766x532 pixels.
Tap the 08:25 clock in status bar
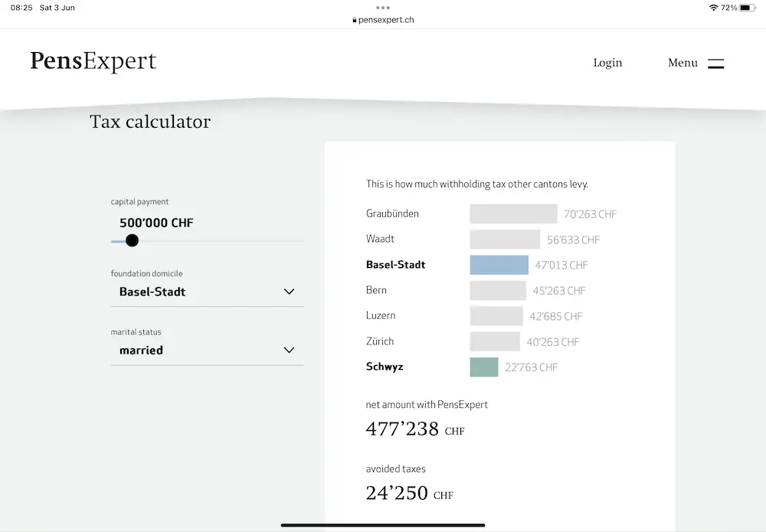[x=21, y=8]
